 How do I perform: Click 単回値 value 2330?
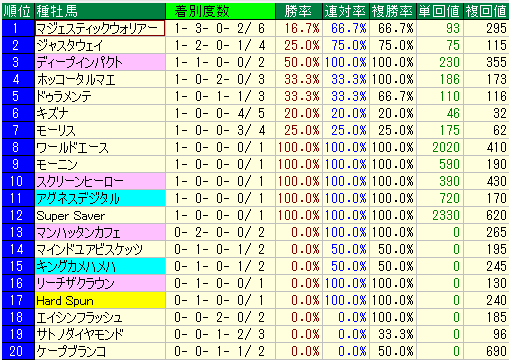[440, 215]
